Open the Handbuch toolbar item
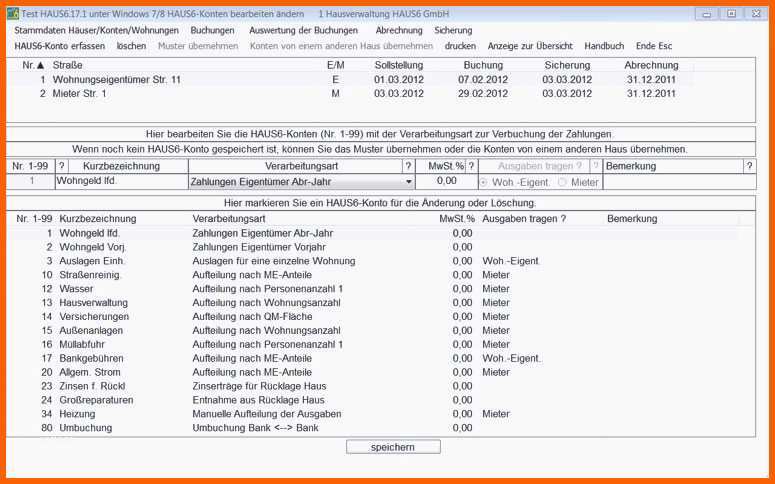The height and width of the screenshot is (484, 775). click(x=604, y=46)
